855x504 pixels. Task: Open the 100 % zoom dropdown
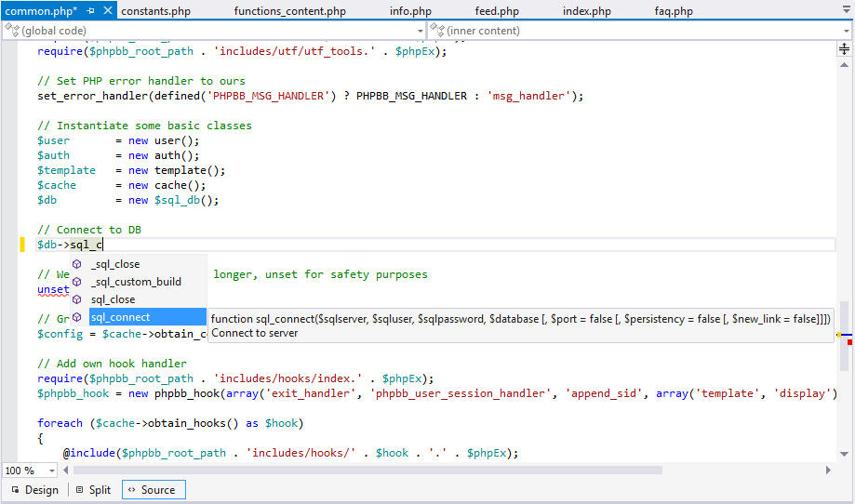point(52,471)
